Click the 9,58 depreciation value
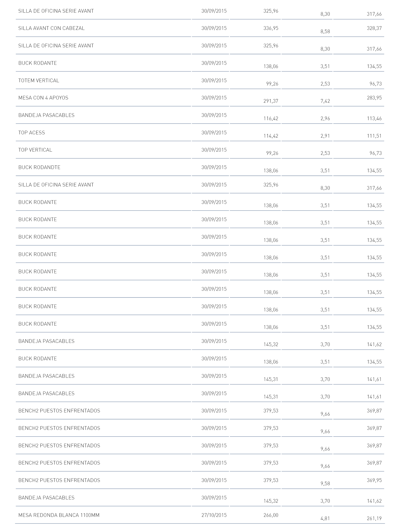This screenshot has height=532, width=407. tap(325, 484)
